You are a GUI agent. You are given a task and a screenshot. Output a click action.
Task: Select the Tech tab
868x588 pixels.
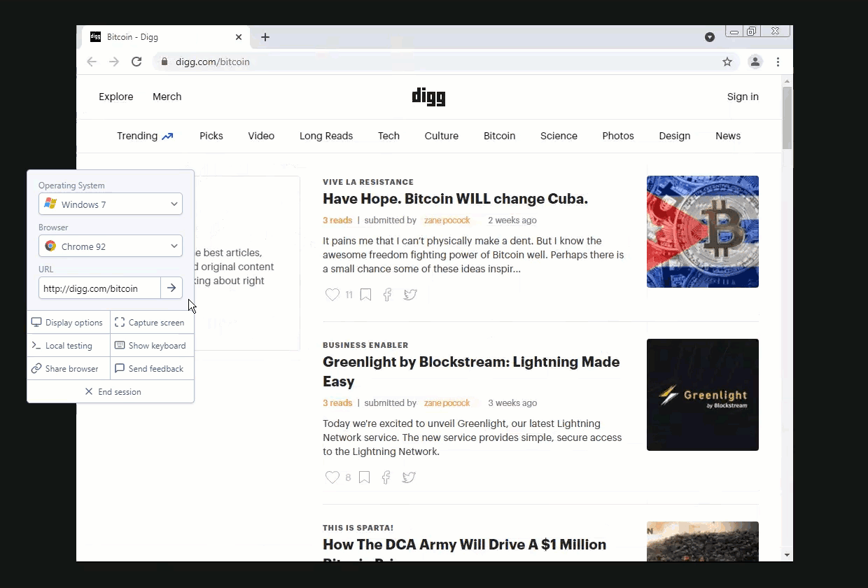tap(389, 136)
